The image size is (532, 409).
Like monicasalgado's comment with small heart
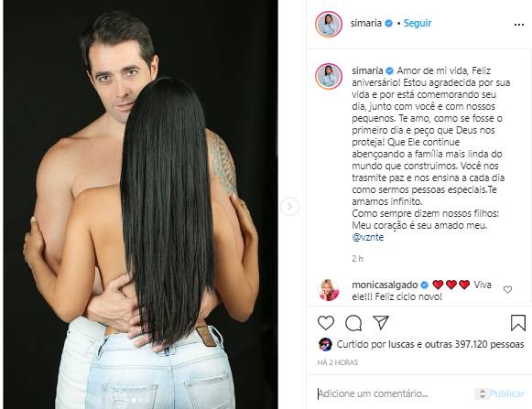[507, 289]
